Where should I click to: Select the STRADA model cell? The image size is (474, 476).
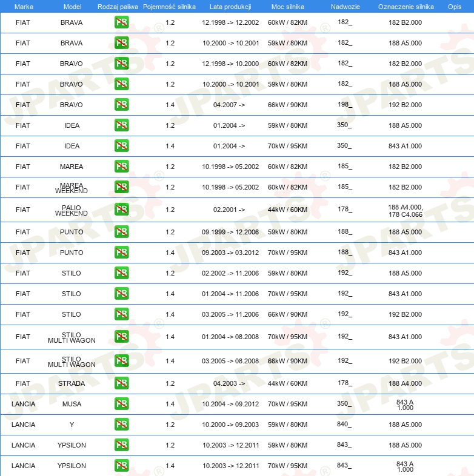click(72, 383)
